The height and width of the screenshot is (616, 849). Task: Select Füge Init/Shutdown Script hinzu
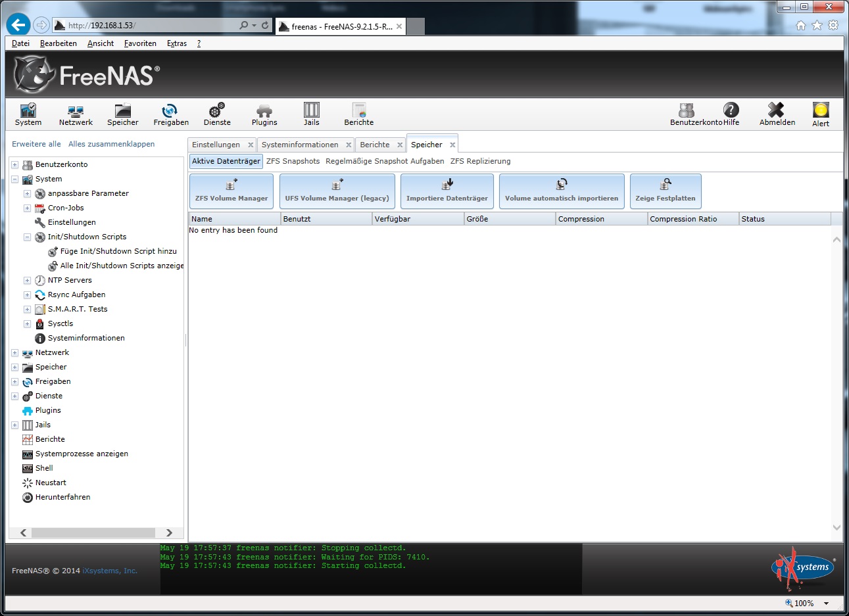[118, 251]
